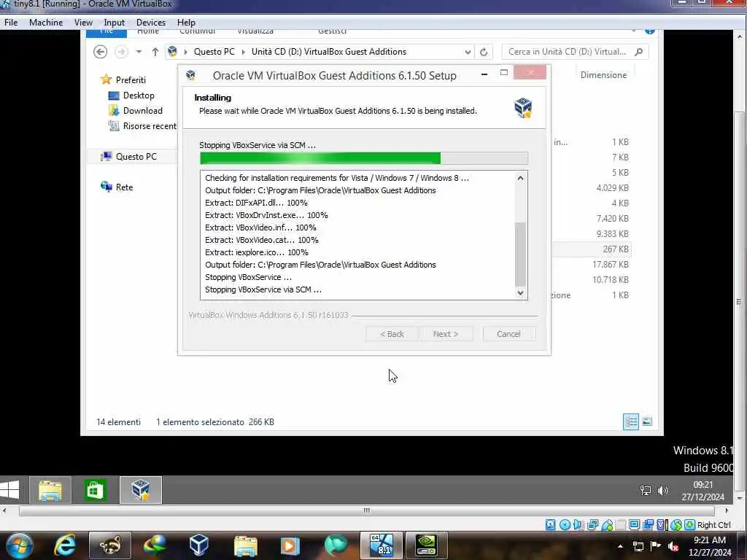
Task: Open the host Windows 7 Start orb
Action: pyautogui.click(x=20, y=545)
